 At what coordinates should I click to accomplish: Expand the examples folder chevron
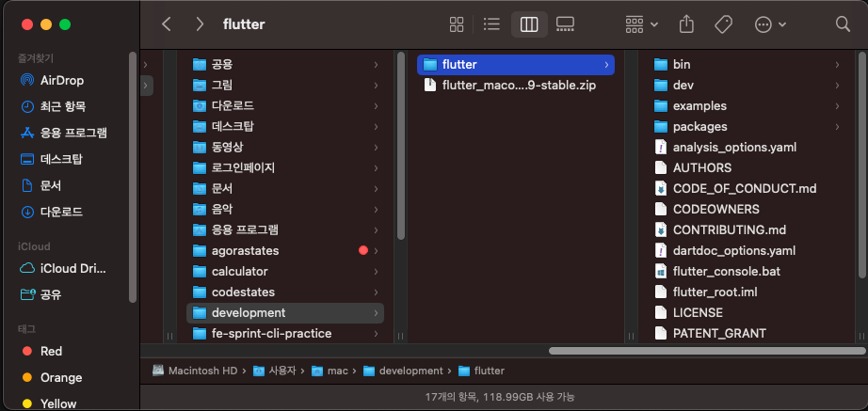click(x=838, y=105)
